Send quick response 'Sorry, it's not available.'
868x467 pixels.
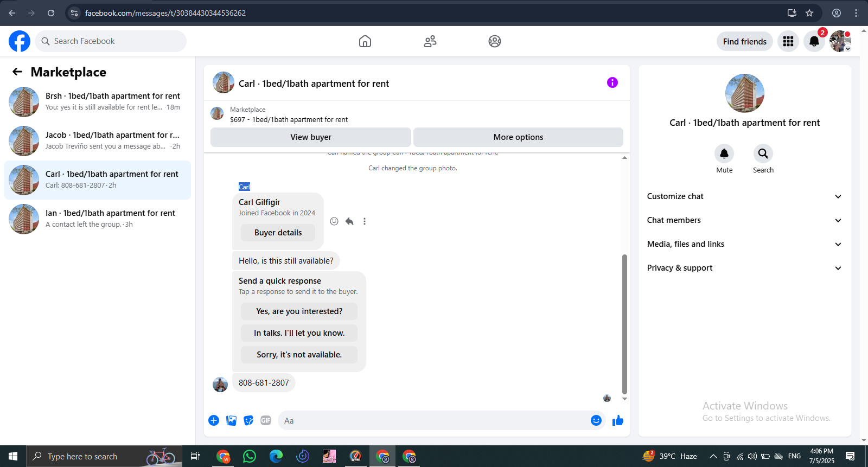coord(299,355)
